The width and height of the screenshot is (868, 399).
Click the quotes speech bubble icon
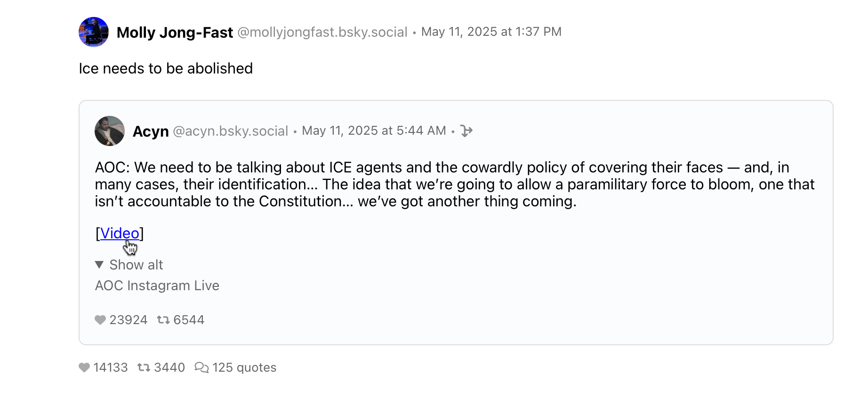click(201, 367)
